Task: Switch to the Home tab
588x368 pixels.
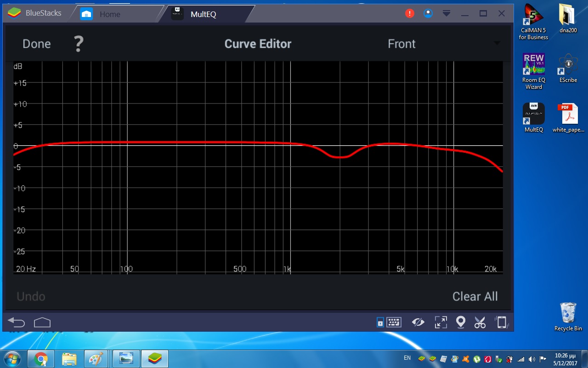Action: coord(109,14)
